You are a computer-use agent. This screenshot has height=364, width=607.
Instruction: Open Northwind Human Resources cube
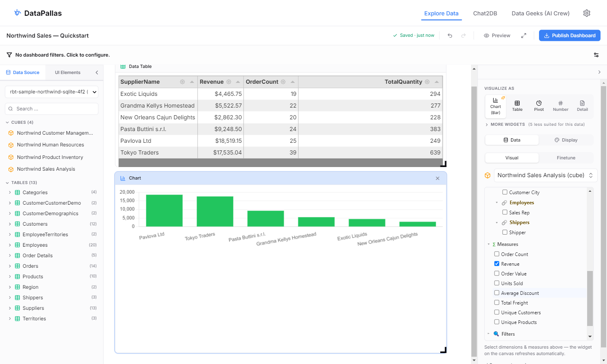pyautogui.click(x=51, y=145)
